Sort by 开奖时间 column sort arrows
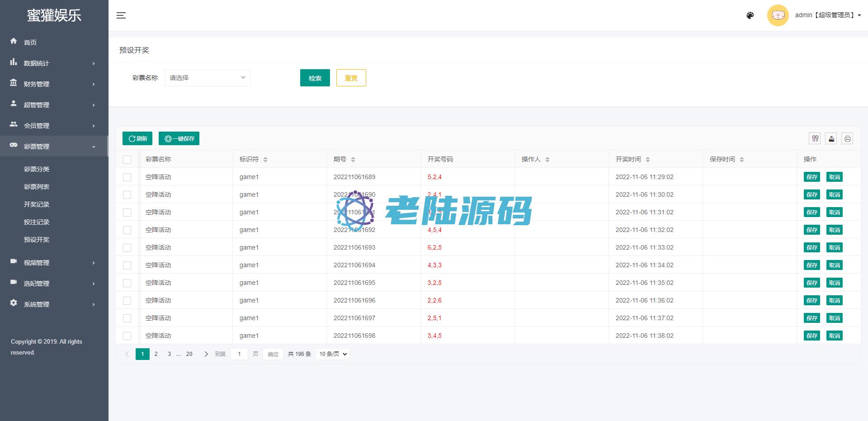This screenshot has width=868, height=421. [x=648, y=160]
